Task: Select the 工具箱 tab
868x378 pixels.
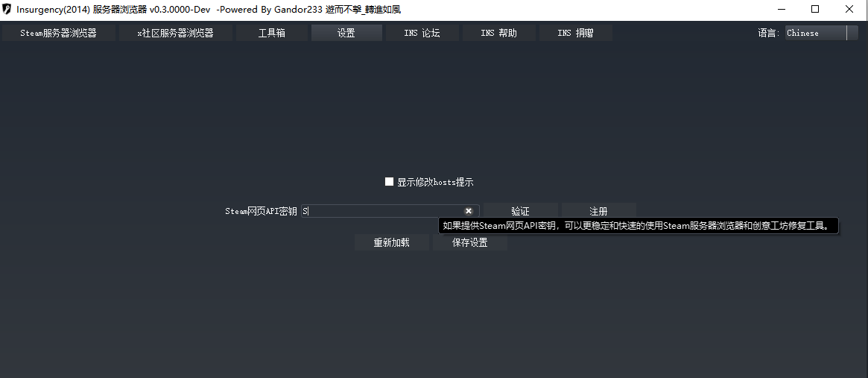Action: [271, 33]
